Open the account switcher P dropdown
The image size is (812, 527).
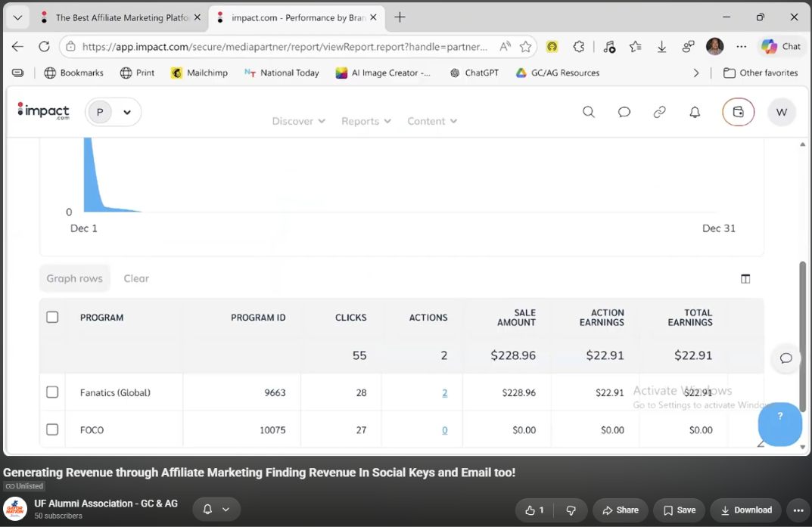click(113, 112)
